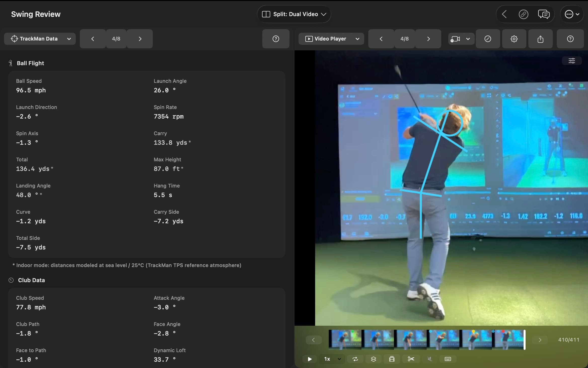
Task: Select the Carry Side value -7.2 yds
Action: pos(168,221)
